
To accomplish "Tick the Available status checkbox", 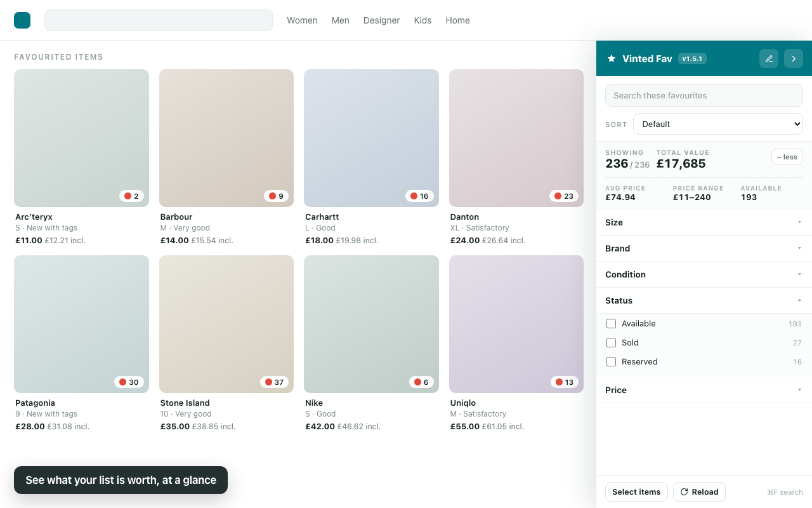I will pyautogui.click(x=612, y=324).
